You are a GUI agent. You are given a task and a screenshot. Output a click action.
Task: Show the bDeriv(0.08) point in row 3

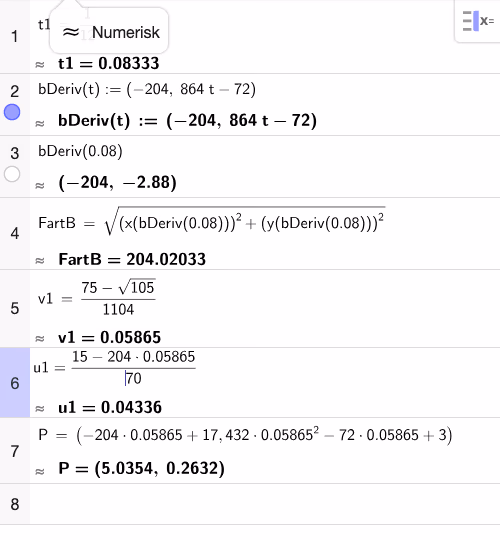pyautogui.click(x=12, y=174)
